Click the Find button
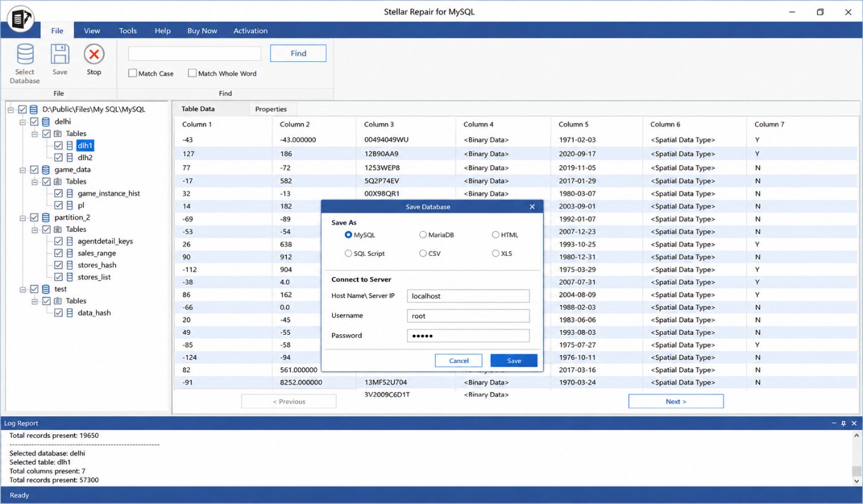863x504 pixels. pyautogui.click(x=298, y=53)
